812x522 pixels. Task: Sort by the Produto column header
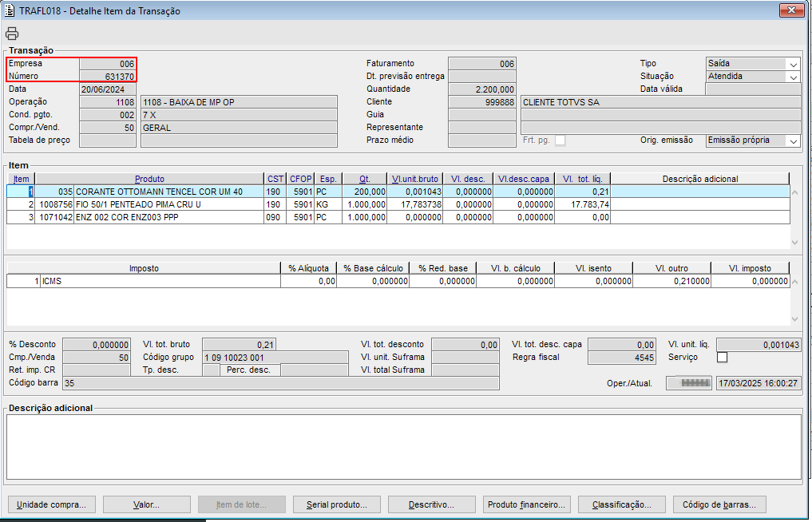coord(149,179)
